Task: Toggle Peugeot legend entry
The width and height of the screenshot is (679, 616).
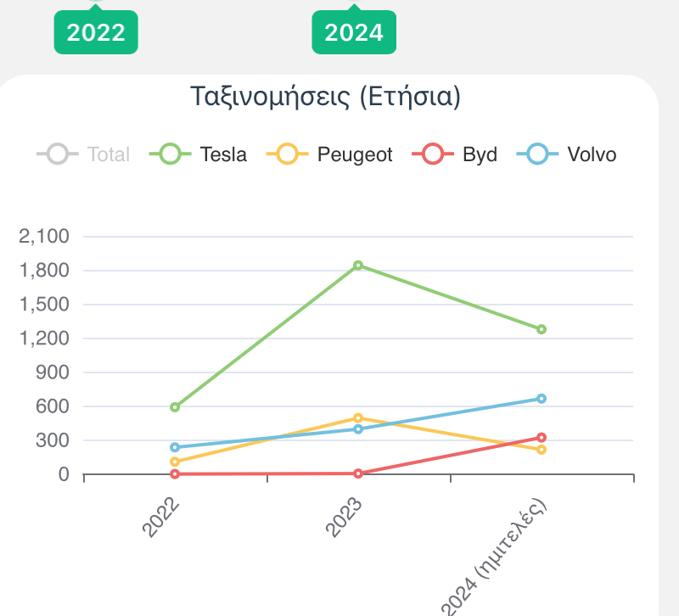Action: 329,154
